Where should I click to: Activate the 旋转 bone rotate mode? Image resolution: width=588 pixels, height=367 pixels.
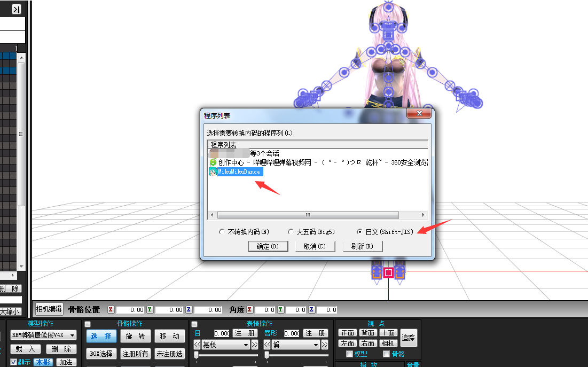[135, 336]
